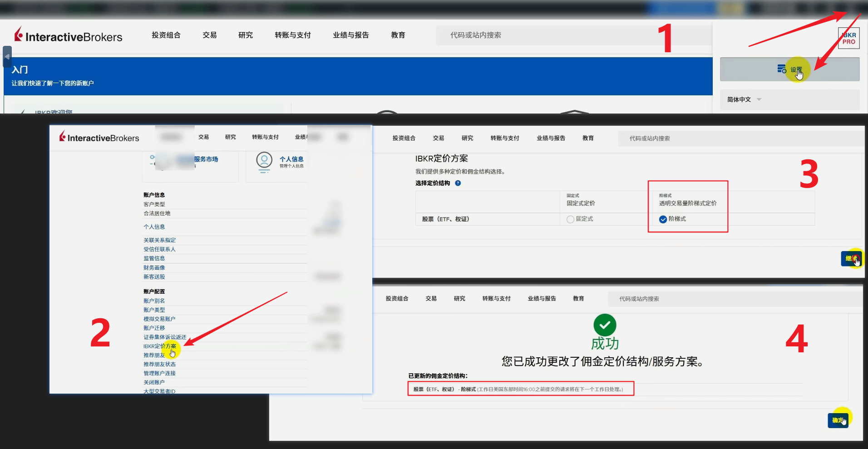Select the 阶梯式 radio button
Viewport: 868px width, 449px height.
pos(663,219)
